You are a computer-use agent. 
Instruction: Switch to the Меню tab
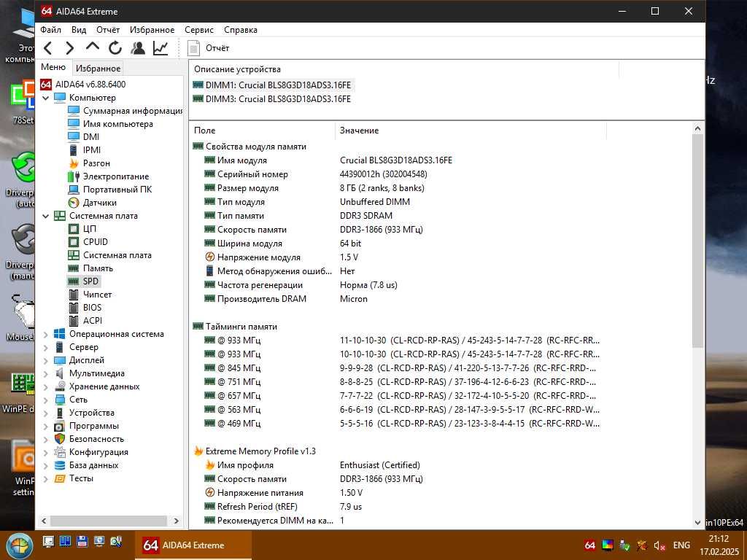[x=53, y=68]
